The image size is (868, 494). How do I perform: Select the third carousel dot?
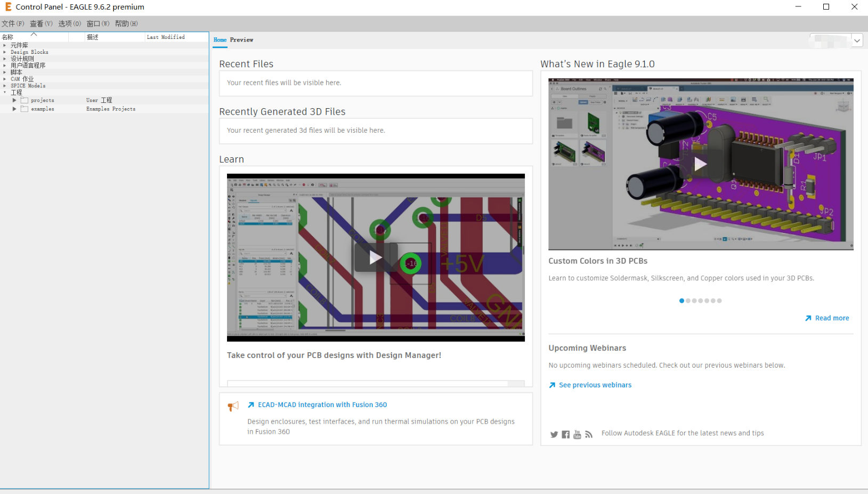click(x=694, y=301)
